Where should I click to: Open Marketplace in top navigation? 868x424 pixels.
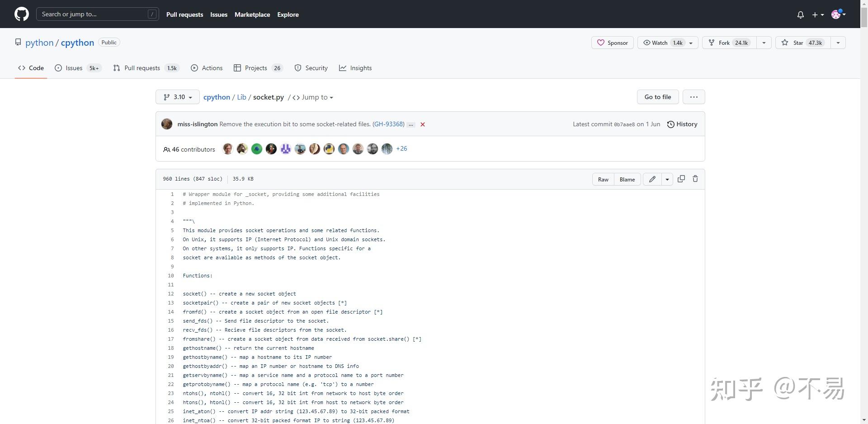point(252,14)
